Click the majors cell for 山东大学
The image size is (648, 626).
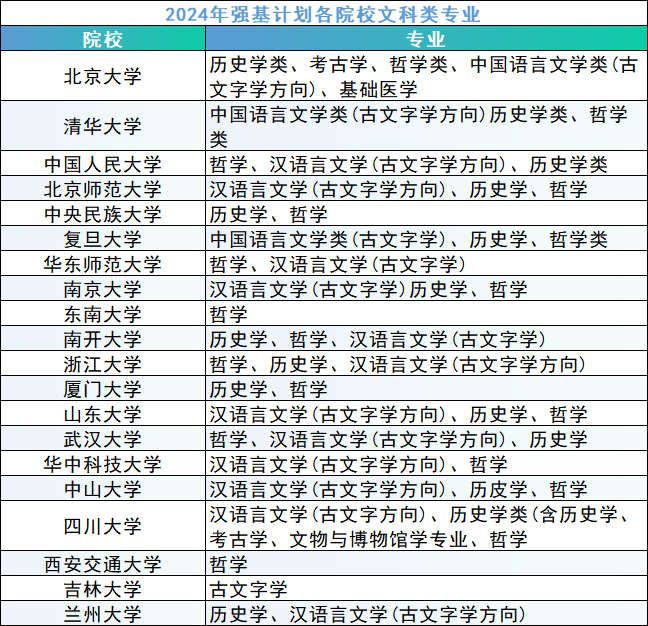[426, 414]
